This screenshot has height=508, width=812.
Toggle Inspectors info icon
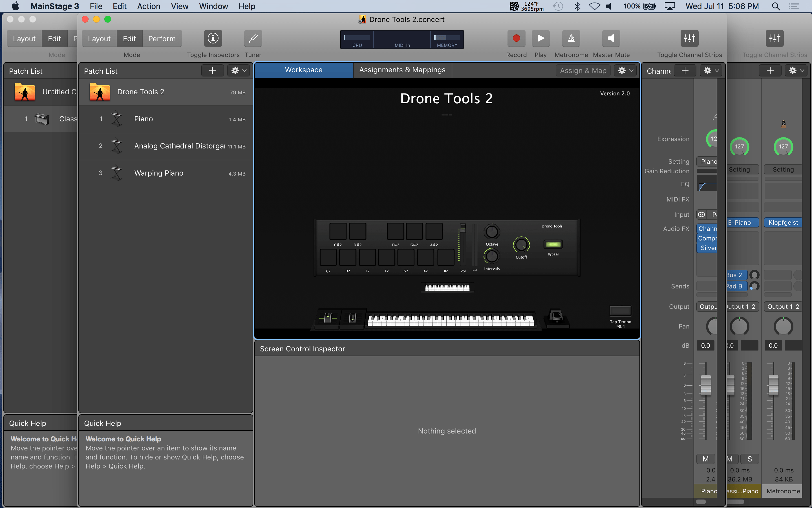point(213,38)
